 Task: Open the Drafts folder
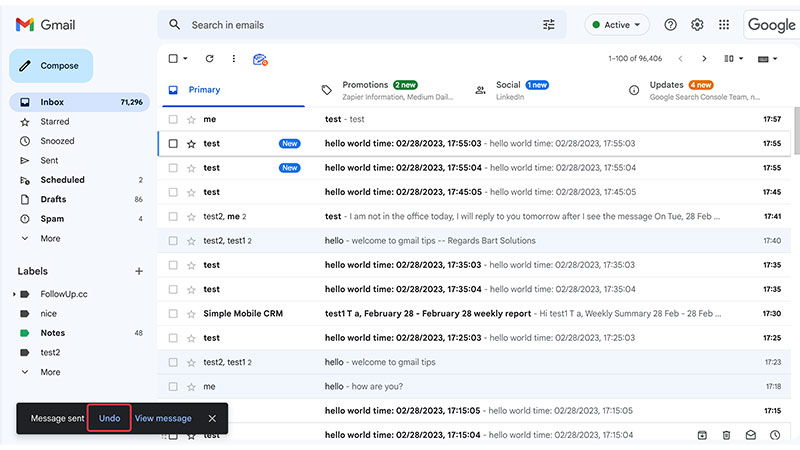(x=80, y=199)
